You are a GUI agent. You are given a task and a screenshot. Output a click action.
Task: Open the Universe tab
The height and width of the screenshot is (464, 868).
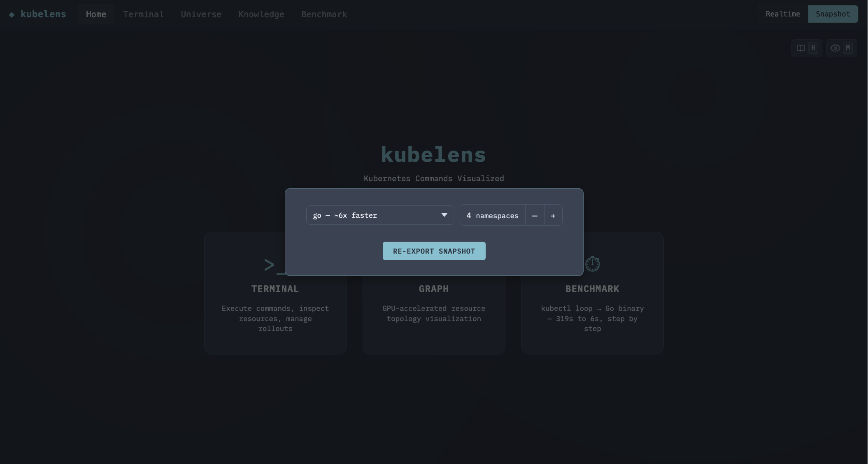click(x=201, y=14)
